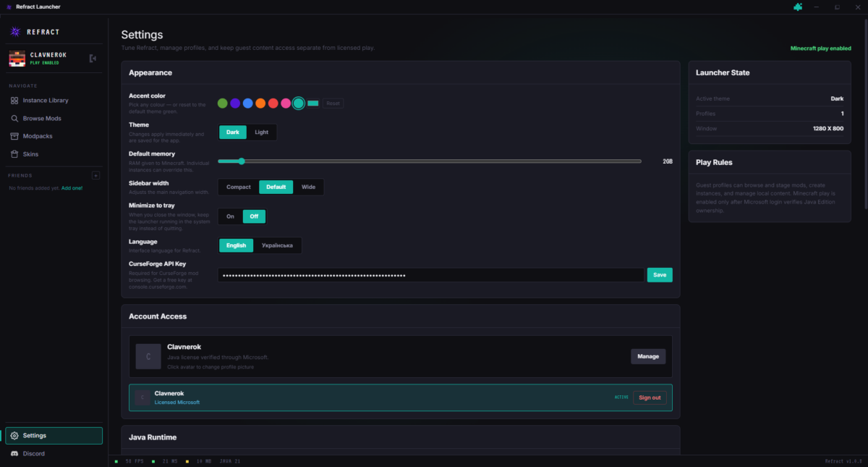Image resolution: width=868 pixels, height=467 pixels.
Task: Click the Clavnerok pixel avatar in the sidebar
Action: click(17, 59)
